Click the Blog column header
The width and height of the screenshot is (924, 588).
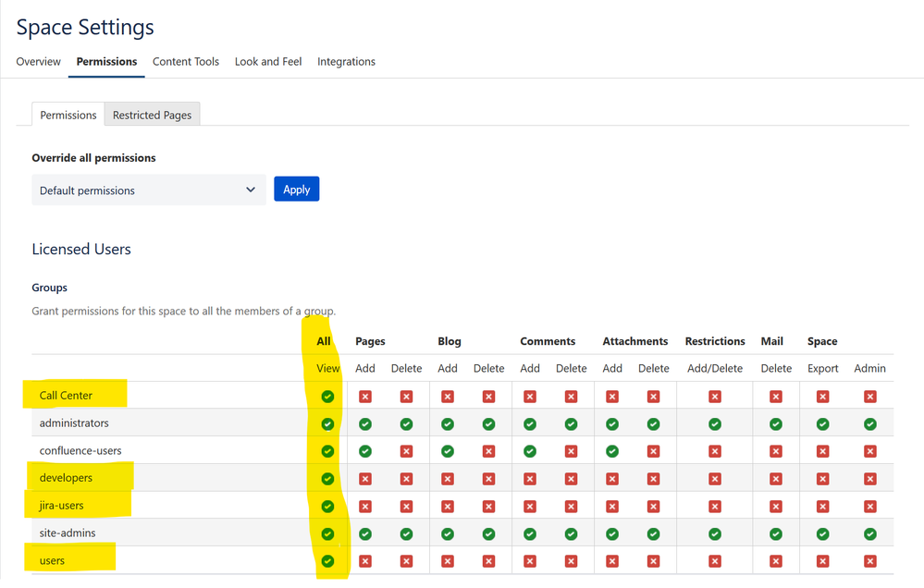(x=449, y=341)
